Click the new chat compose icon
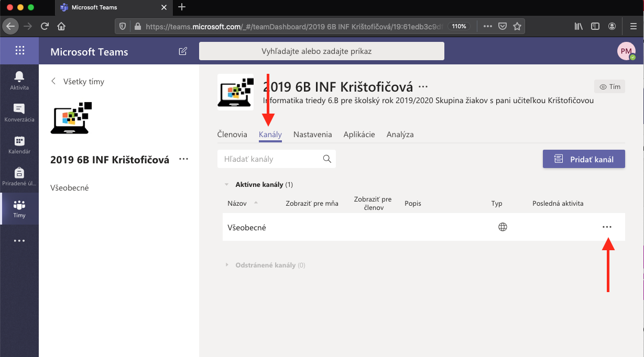This screenshot has width=644, height=357. coord(183,51)
